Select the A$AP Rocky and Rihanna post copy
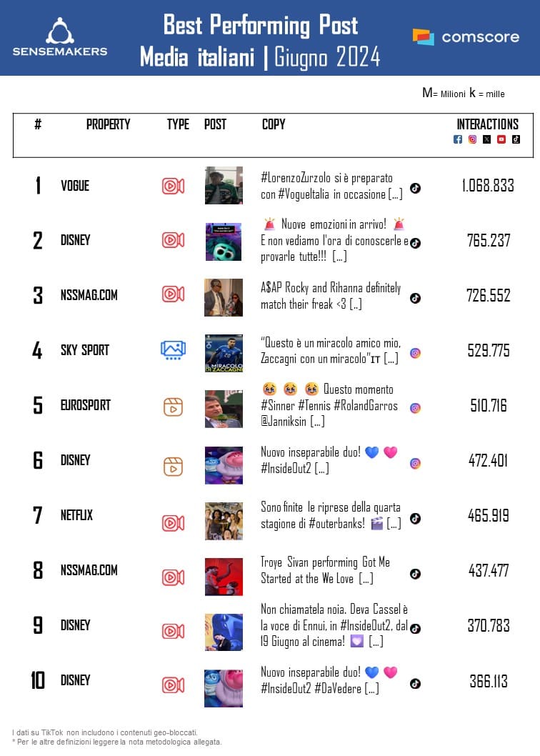Image resolution: width=540 pixels, height=756 pixels. tap(331, 297)
